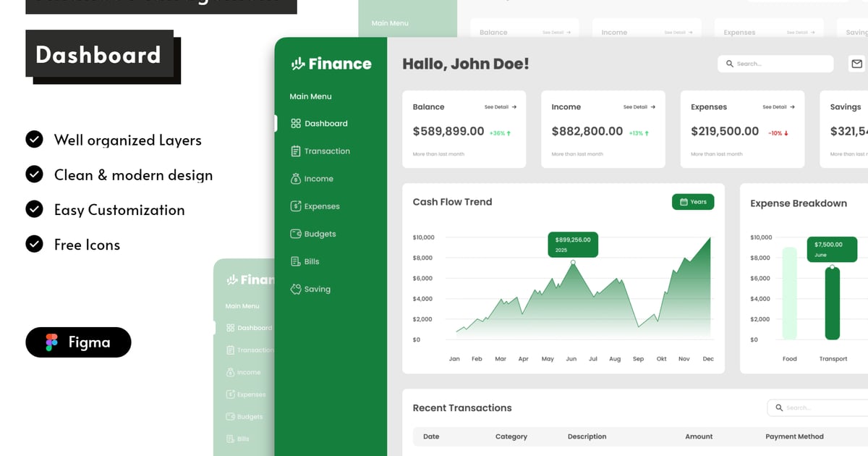This screenshot has width=868, height=456.
Task: Select the June data point on chart
Action: coord(573,262)
